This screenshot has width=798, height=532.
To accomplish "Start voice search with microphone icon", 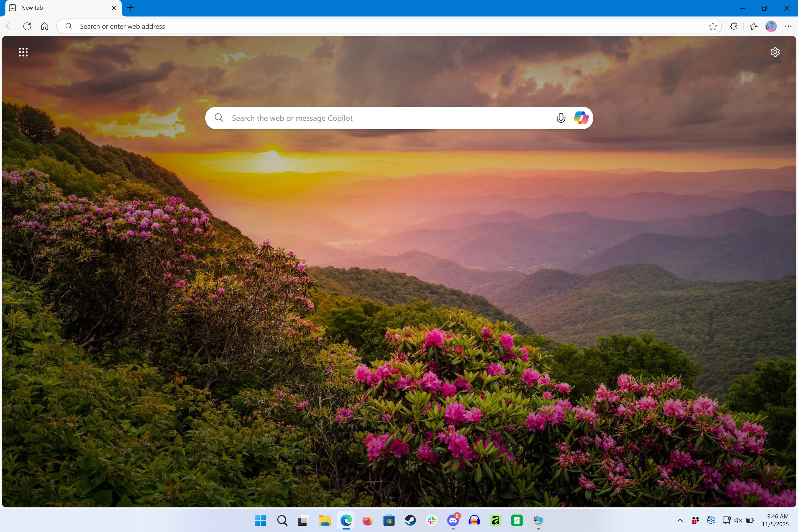I will 561,118.
